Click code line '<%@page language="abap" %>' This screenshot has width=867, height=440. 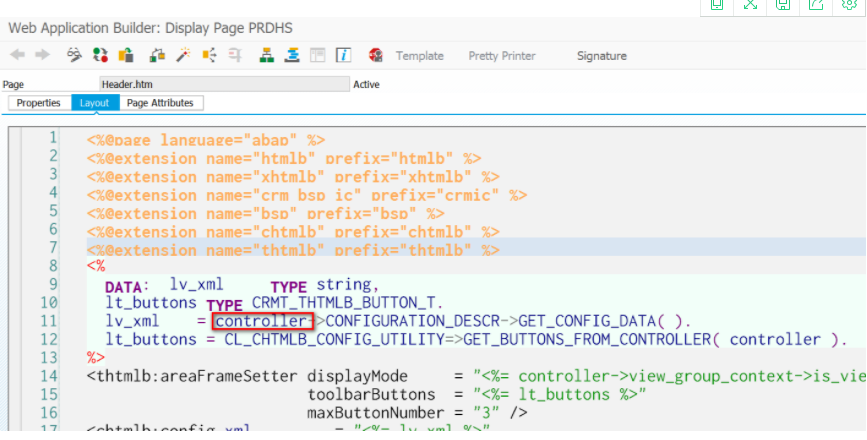pyautogui.click(x=206, y=140)
